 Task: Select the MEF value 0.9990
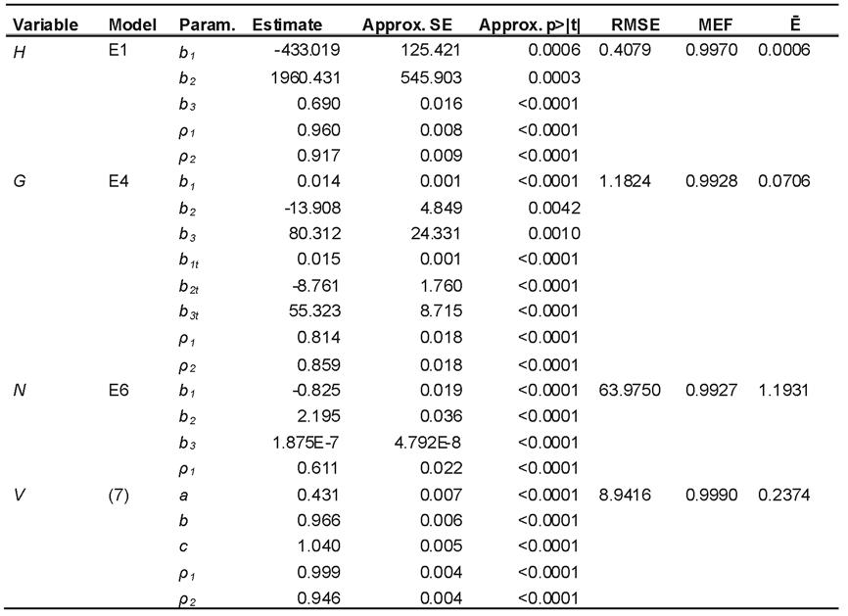coord(711,495)
